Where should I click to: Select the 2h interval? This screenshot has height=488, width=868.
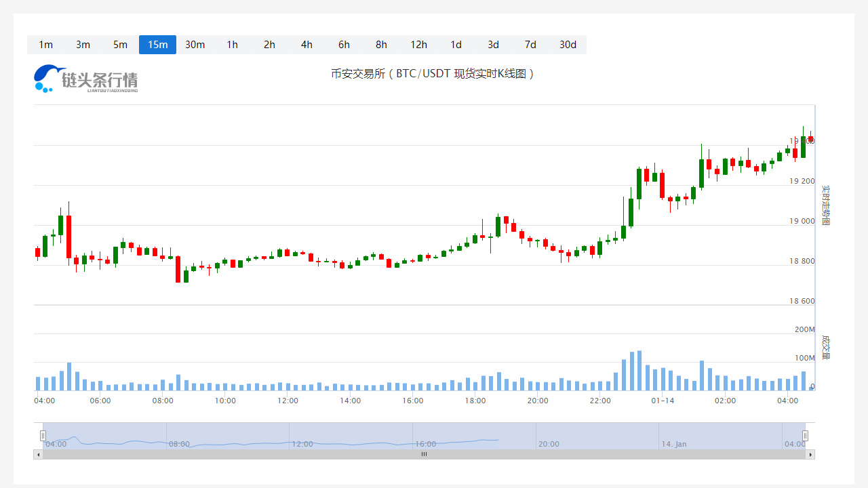pos(269,45)
